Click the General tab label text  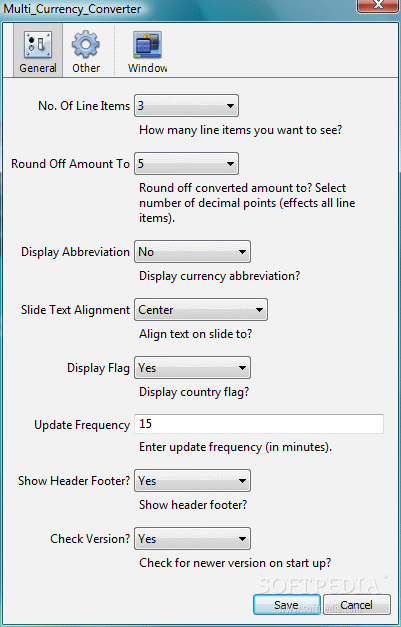click(x=38, y=68)
